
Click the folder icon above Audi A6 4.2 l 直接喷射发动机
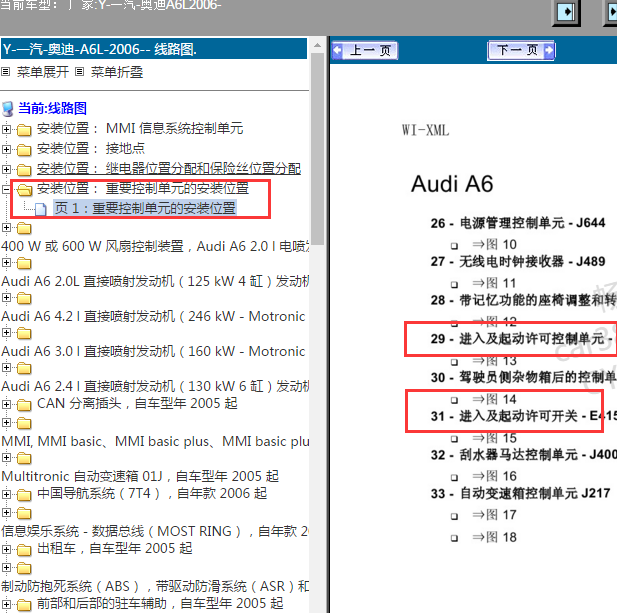(24, 298)
